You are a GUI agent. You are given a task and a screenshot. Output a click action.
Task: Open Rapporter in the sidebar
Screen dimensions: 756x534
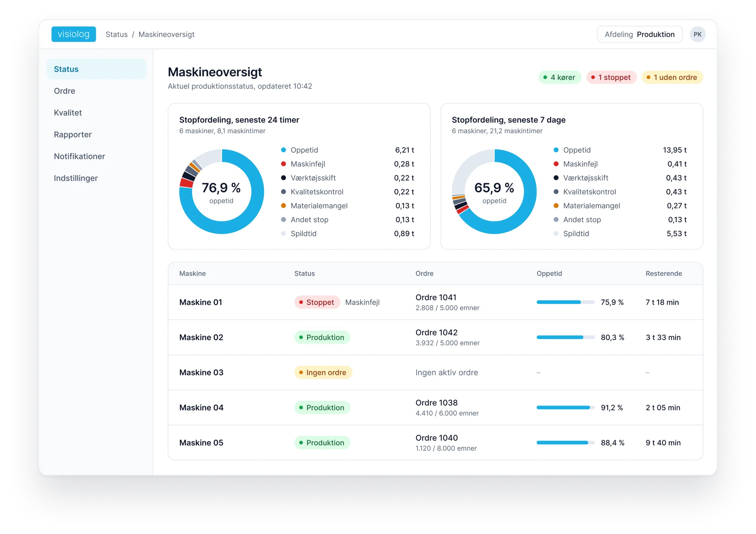(96, 135)
